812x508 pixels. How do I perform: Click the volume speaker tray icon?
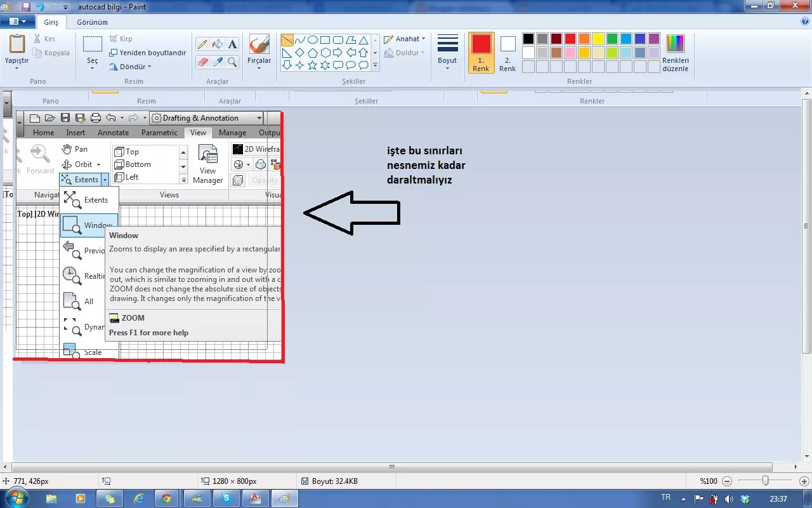(728, 499)
